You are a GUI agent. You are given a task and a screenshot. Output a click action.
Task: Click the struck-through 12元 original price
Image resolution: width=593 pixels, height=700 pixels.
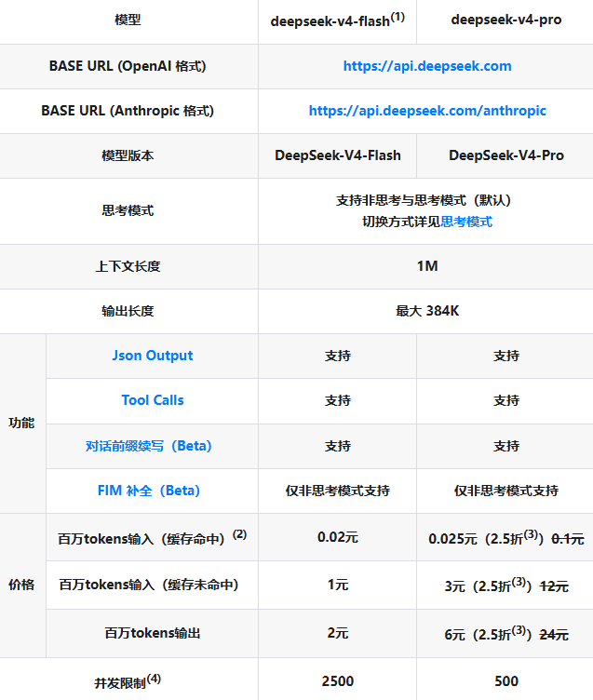(554, 586)
